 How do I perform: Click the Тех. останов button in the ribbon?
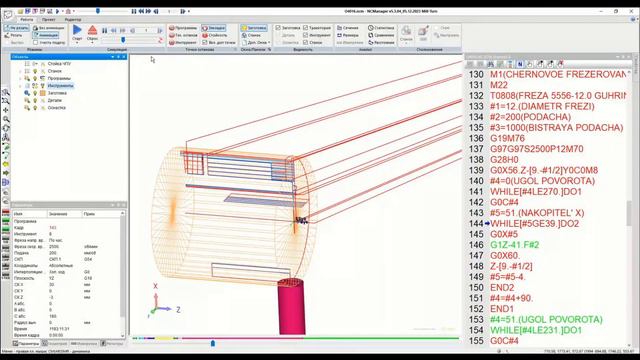(x=183, y=35)
